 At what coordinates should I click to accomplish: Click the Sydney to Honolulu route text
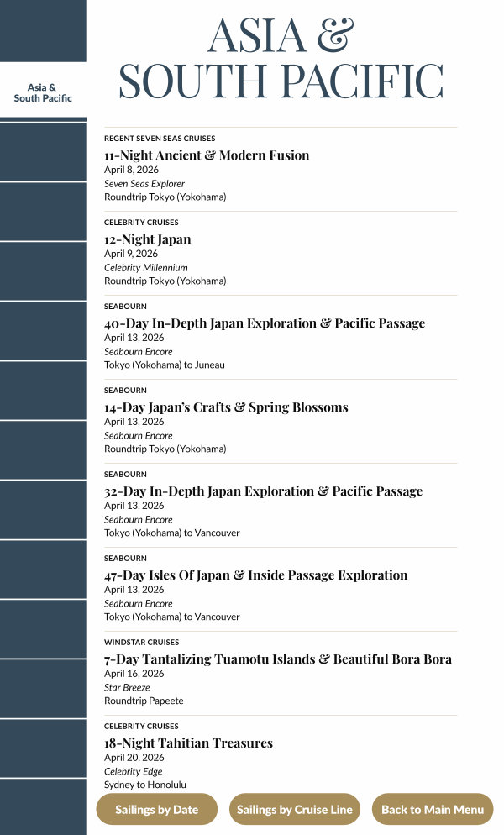(x=145, y=785)
